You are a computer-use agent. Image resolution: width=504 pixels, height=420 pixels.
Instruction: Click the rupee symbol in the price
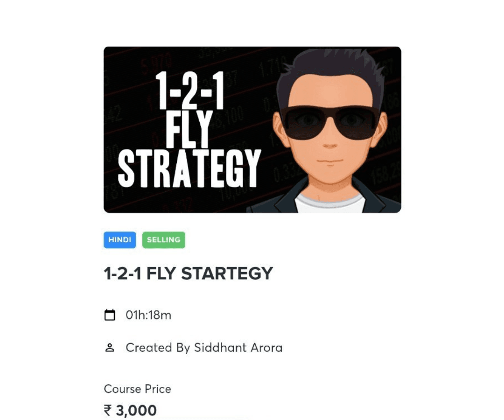click(108, 411)
